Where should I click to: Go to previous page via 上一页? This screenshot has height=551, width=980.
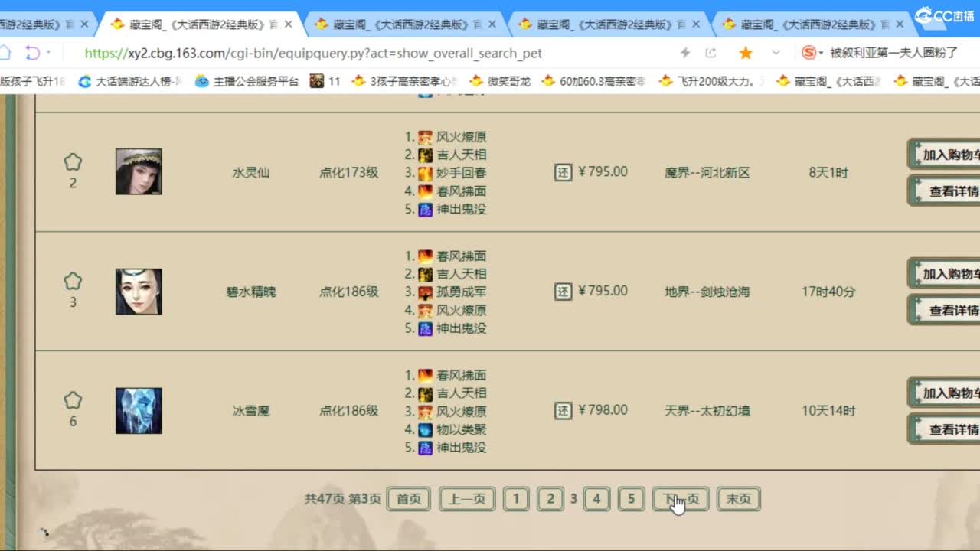point(467,499)
